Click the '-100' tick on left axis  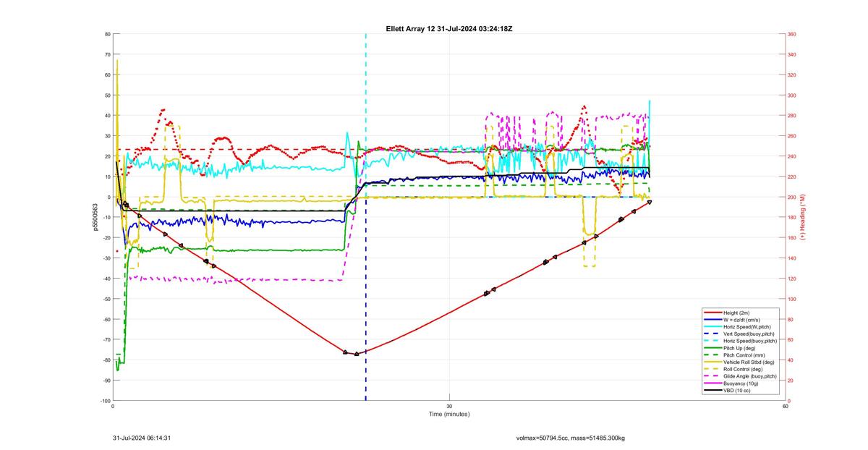coord(105,401)
